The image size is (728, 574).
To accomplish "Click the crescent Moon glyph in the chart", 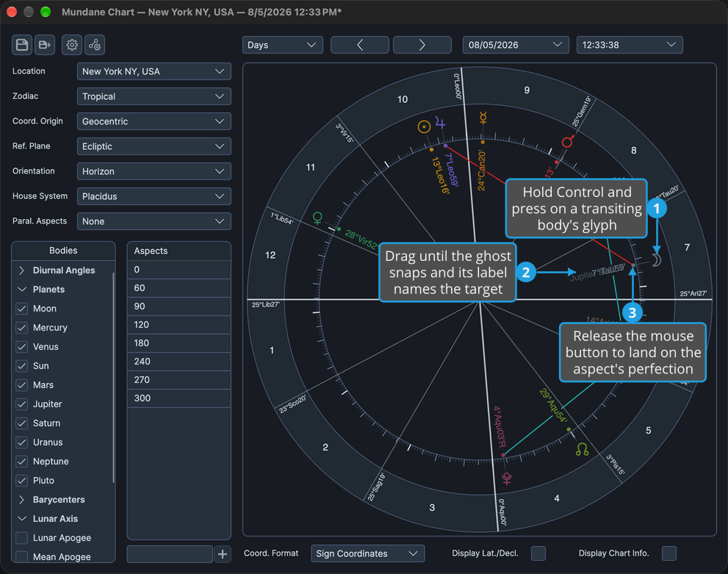I will [x=656, y=260].
